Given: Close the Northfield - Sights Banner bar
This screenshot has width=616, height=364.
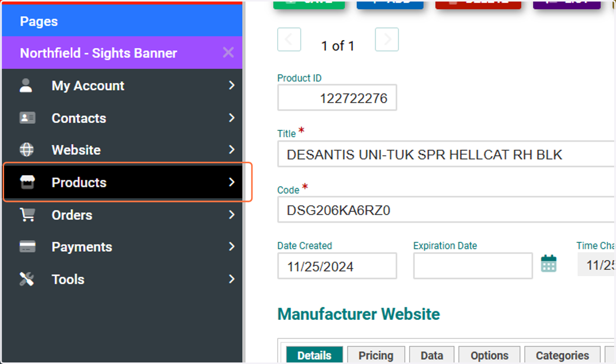Looking at the screenshot, I should point(228,52).
